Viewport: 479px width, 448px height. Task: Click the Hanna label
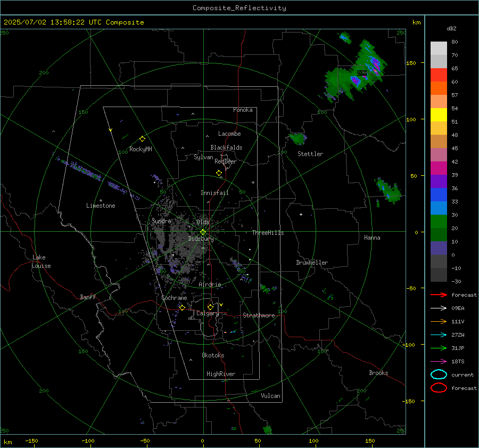pyautogui.click(x=372, y=238)
